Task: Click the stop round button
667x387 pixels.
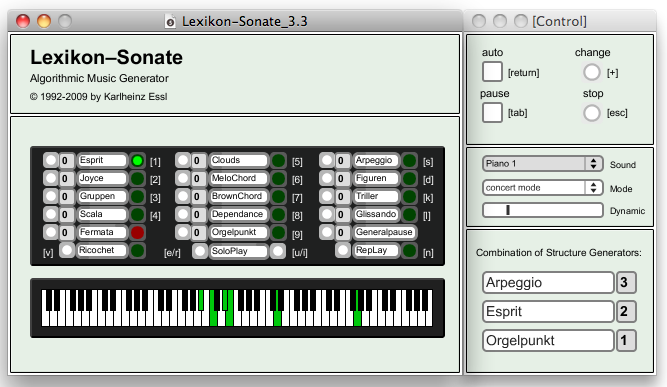Action: [x=592, y=113]
